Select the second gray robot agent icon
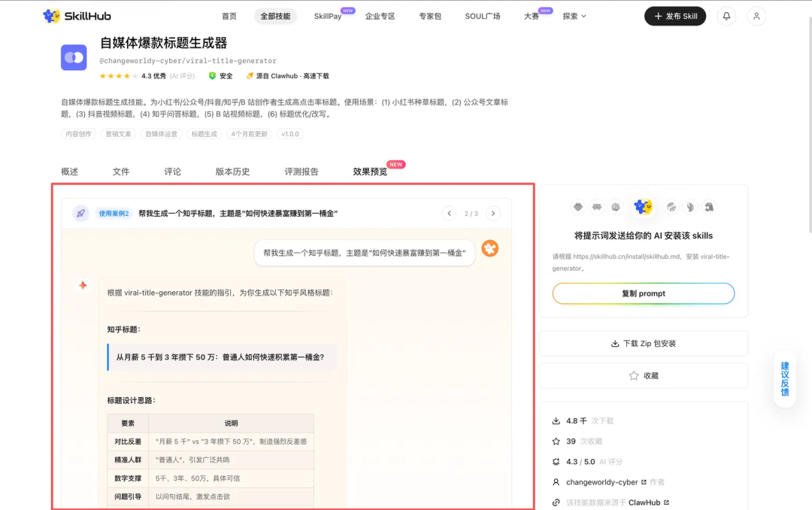Viewport: 812px width, 510px height. tap(596, 207)
